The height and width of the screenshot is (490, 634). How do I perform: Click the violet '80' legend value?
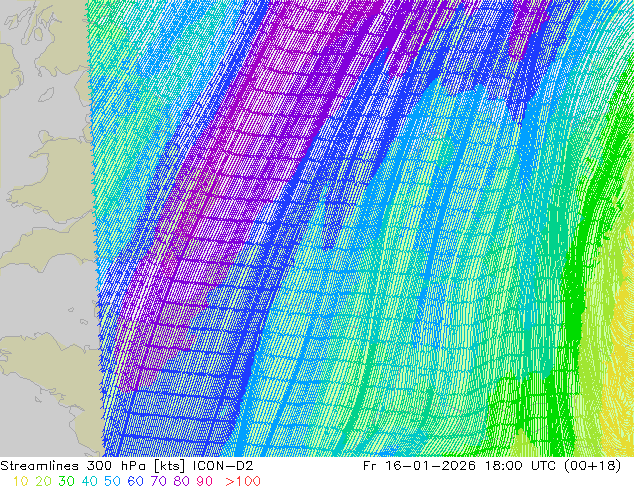(x=182, y=481)
